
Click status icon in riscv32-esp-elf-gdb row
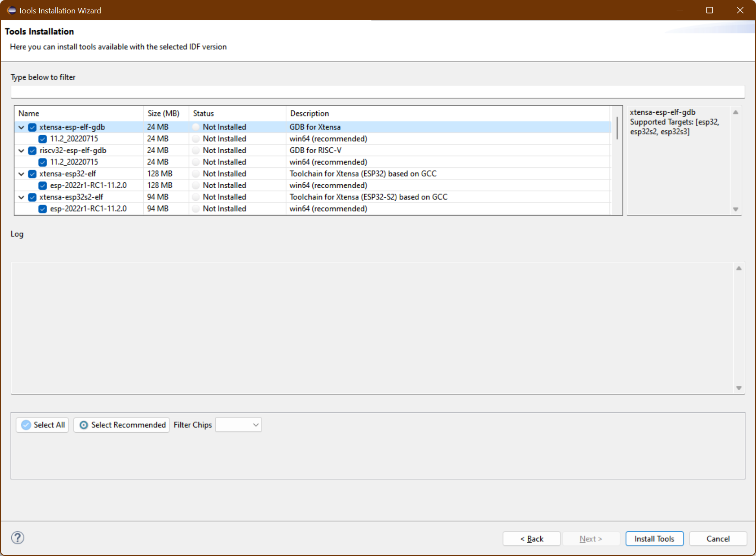[196, 150]
